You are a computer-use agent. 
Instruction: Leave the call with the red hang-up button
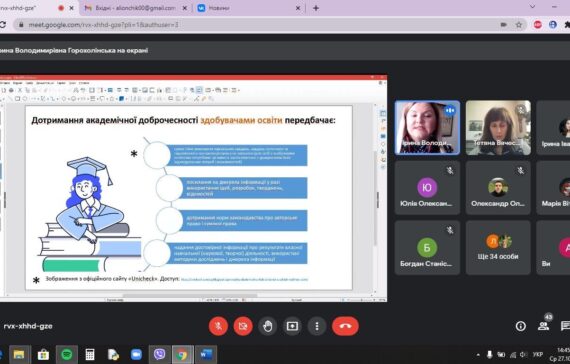click(x=345, y=326)
